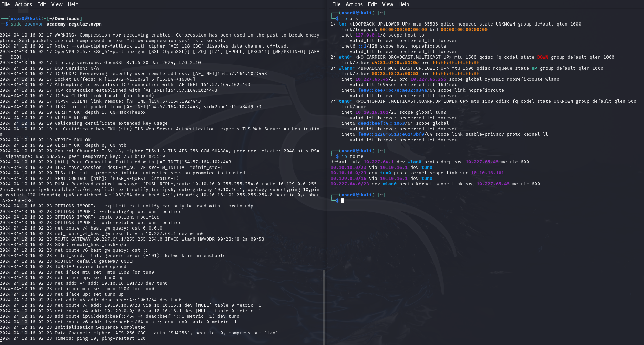Click IPv6 'fe80::cee7:bc7e:ae32:a34a'
644x345 pixels.
(x=392, y=90)
